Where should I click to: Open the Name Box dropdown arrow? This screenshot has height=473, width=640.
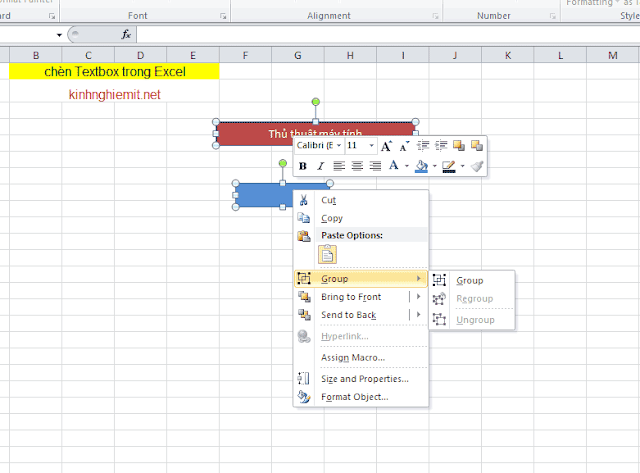pyautogui.click(x=59, y=35)
